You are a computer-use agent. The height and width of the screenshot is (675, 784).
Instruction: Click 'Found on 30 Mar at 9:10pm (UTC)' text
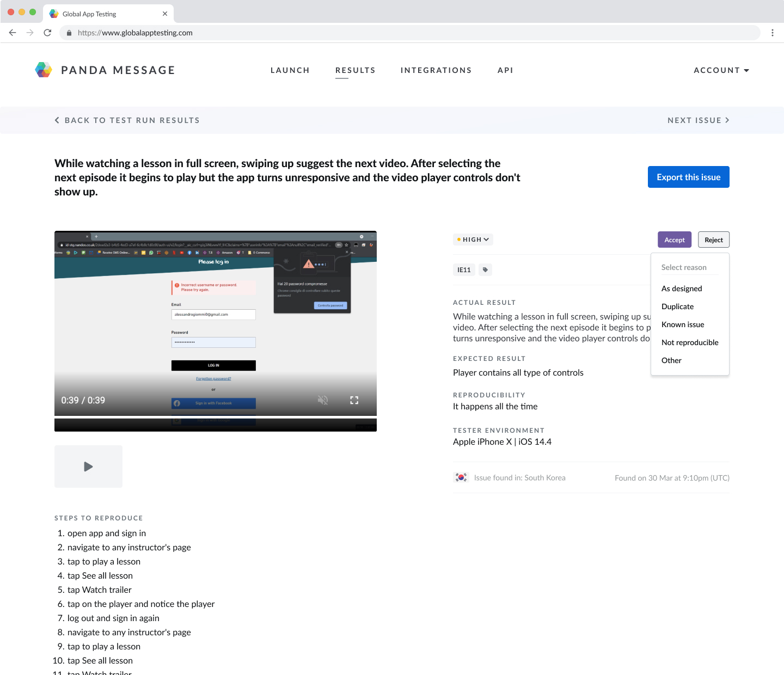(x=672, y=478)
